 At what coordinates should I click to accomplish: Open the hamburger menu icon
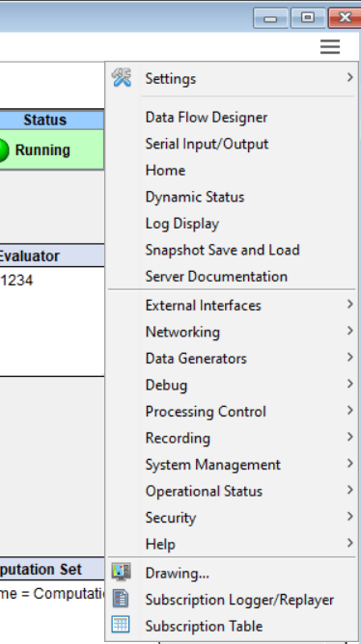click(330, 46)
